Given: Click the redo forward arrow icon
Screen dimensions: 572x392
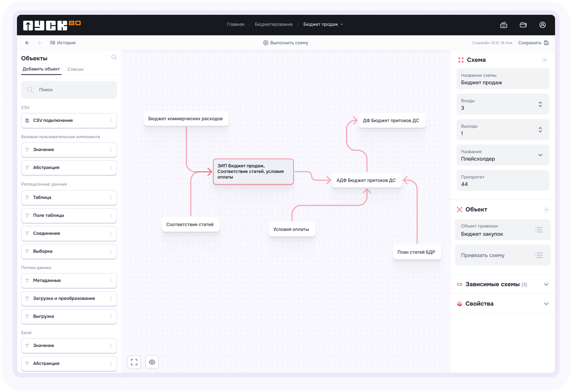Looking at the screenshot, I should click(39, 43).
